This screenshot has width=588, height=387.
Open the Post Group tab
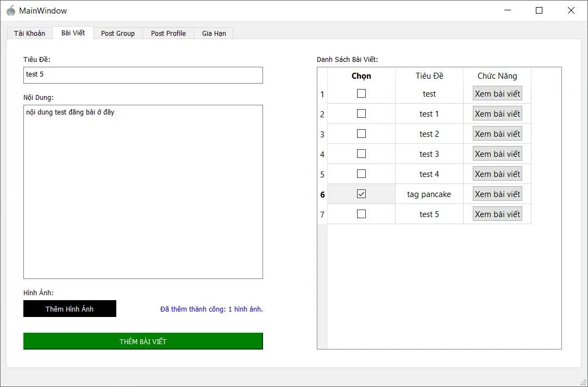tap(118, 33)
